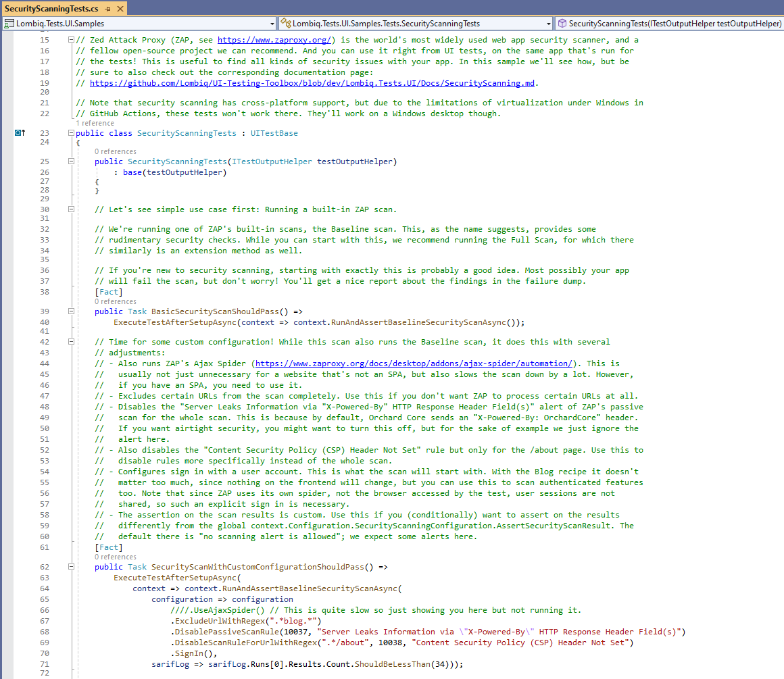
Task: Click RunAndAssertBaselineSecurityScanAsync on line 40
Action: [x=418, y=322]
